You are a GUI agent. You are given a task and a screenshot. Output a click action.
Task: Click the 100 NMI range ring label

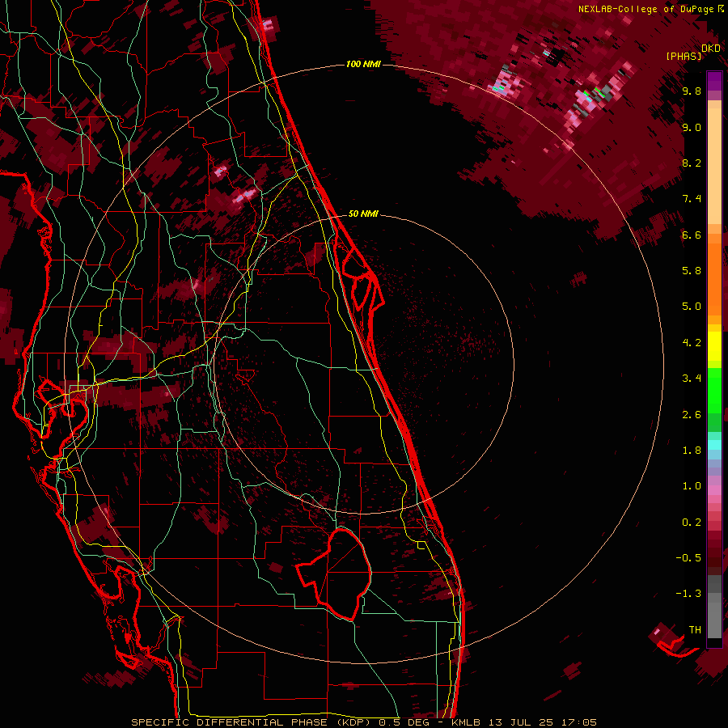[x=363, y=64]
